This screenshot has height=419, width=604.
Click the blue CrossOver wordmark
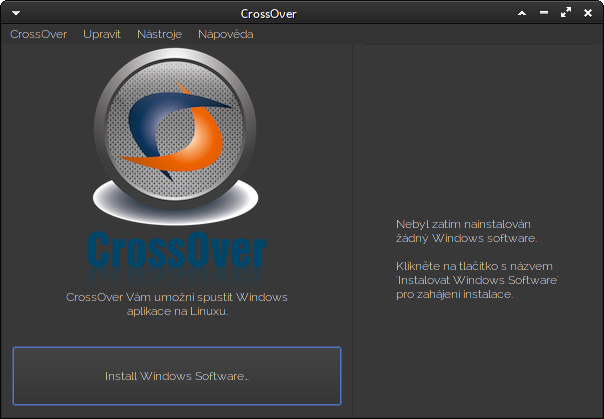click(x=177, y=250)
